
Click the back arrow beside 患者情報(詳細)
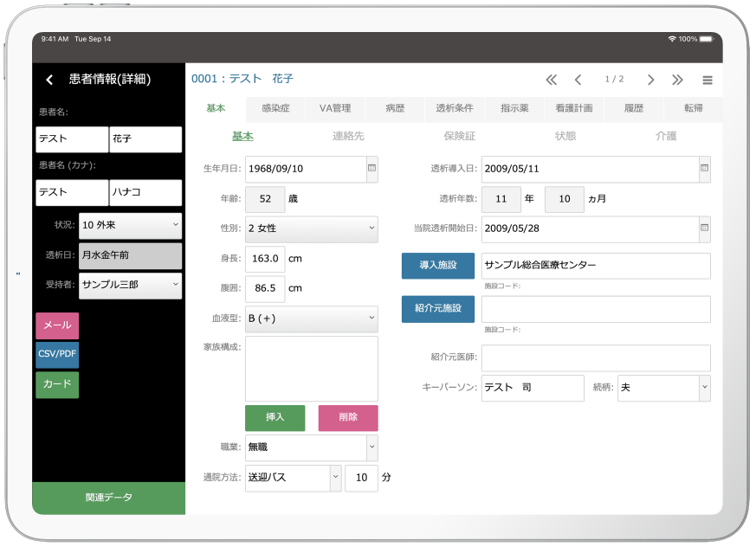[49, 80]
